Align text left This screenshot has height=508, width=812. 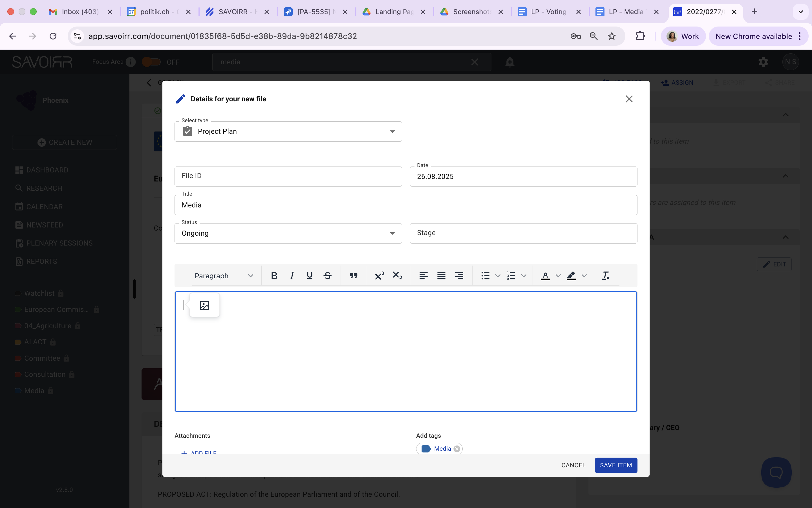pos(423,276)
